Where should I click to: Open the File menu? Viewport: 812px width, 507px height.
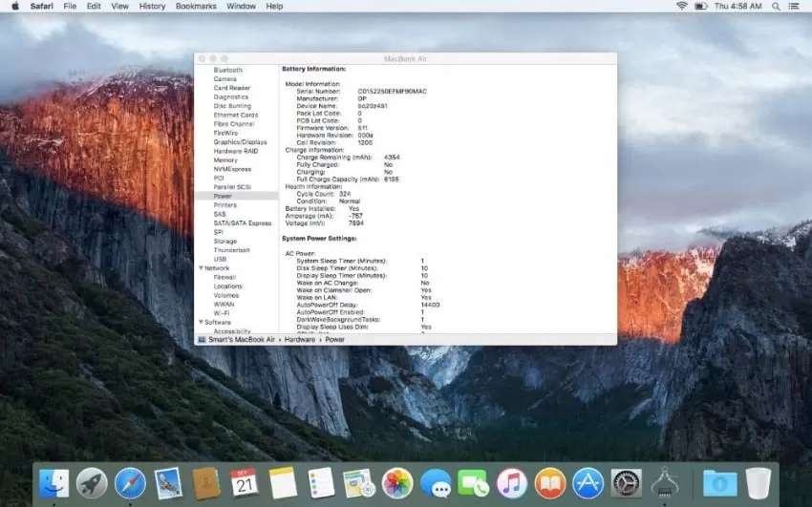pyautogui.click(x=70, y=7)
